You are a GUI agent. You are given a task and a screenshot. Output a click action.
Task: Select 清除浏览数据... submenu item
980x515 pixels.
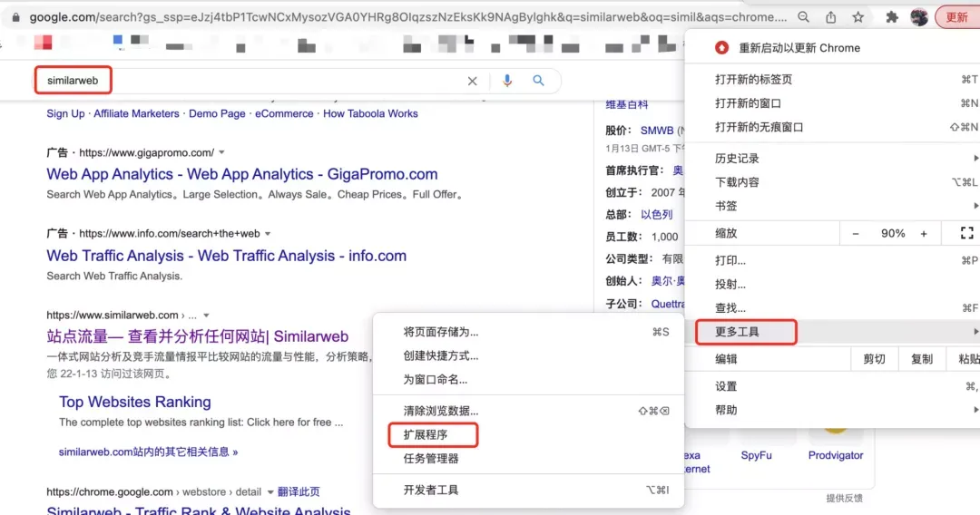point(529,411)
